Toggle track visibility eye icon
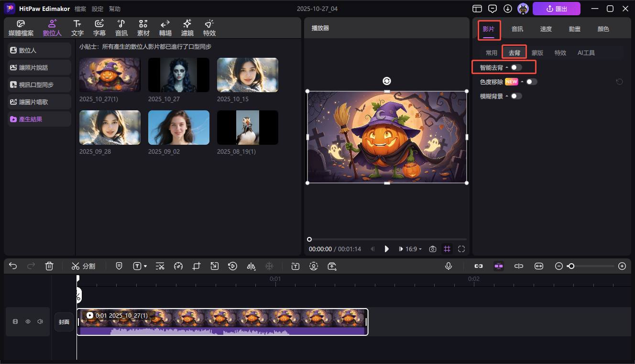Screen dimensions: 635x364 click(x=28, y=321)
